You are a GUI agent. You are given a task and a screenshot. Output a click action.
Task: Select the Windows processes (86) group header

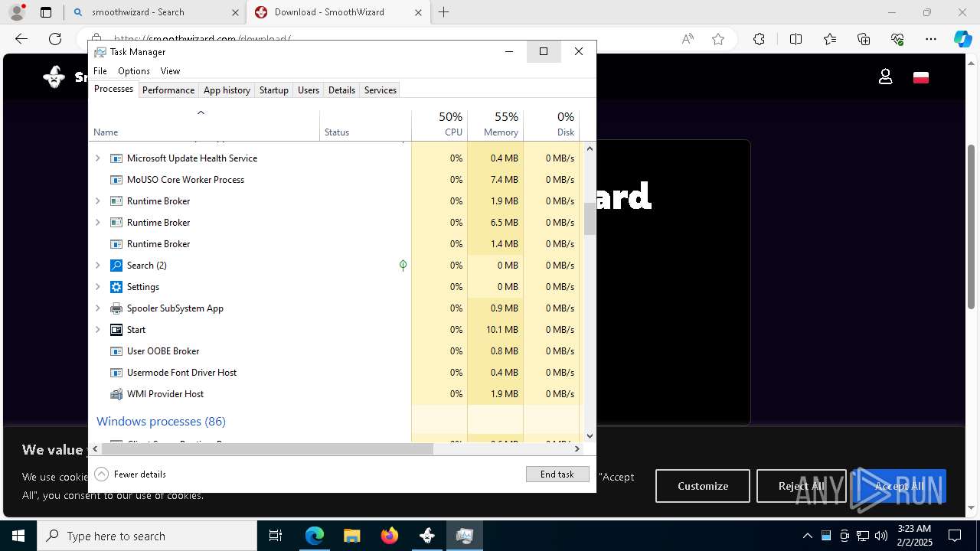(x=161, y=422)
